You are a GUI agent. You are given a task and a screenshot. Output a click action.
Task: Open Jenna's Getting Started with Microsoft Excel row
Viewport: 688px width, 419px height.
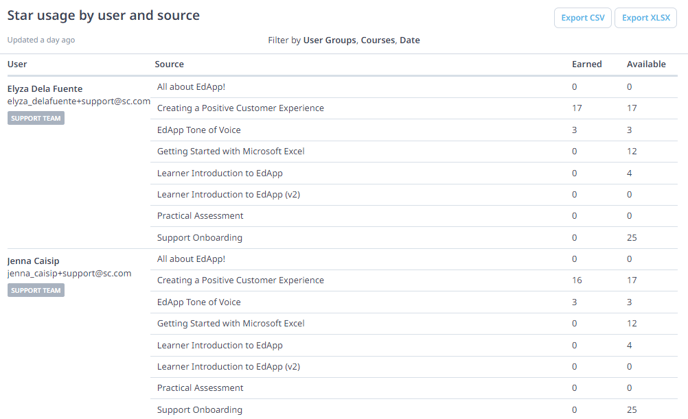click(x=414, y=324)
